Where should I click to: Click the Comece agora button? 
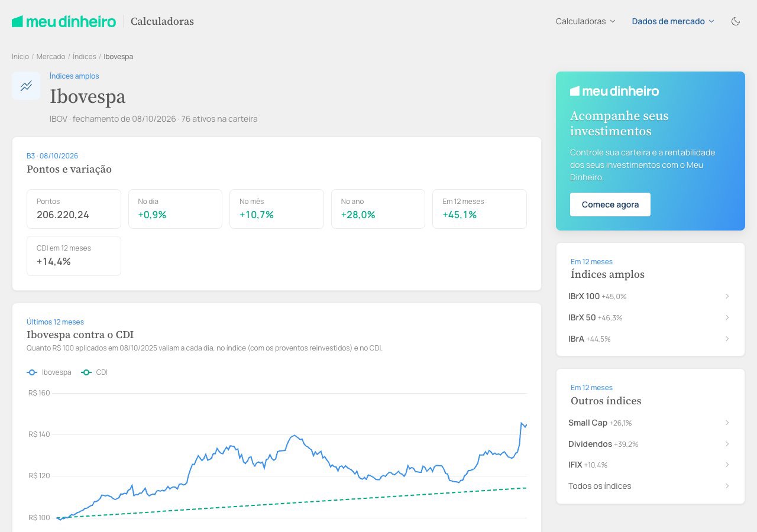coord(610,205)
